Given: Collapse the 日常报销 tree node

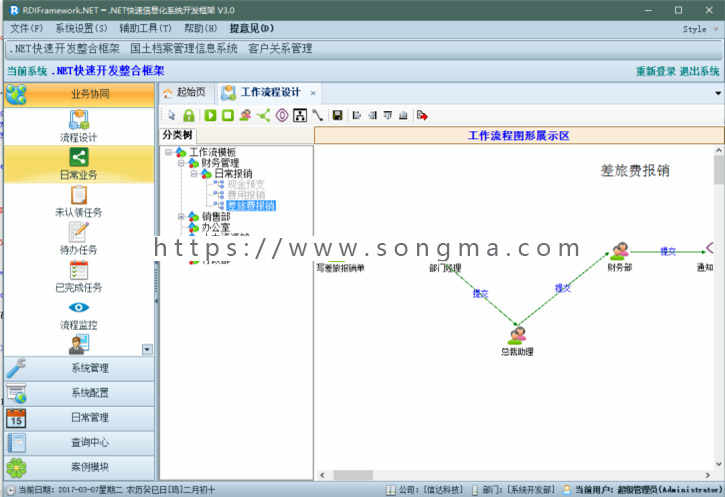Looking at the screenshot, I should [194, 174].
